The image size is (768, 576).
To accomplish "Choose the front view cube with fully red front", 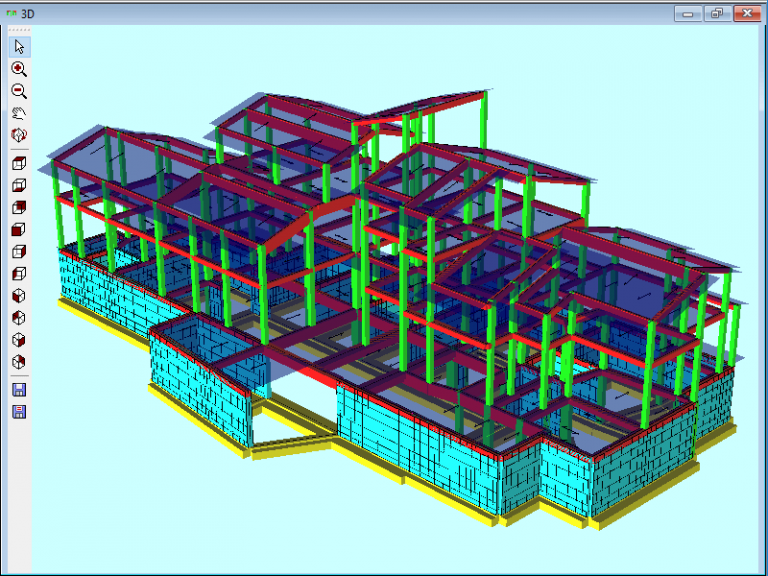I will point(19,229).
